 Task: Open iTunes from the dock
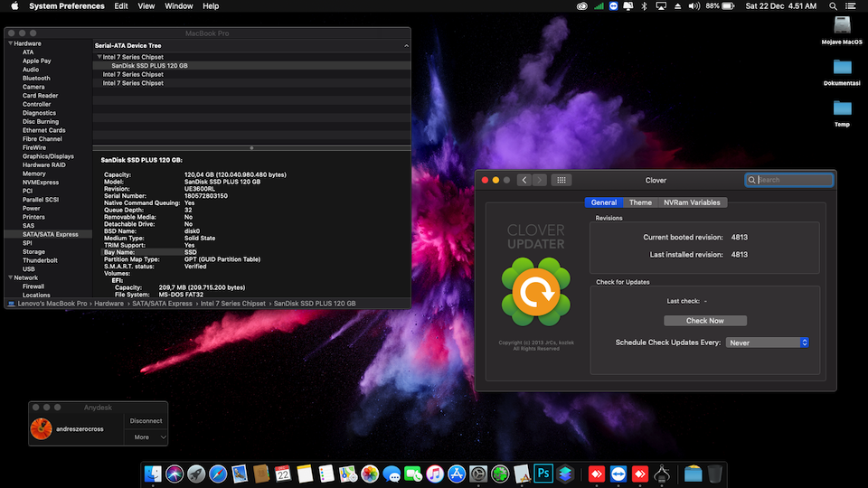(x=435, y=474)
